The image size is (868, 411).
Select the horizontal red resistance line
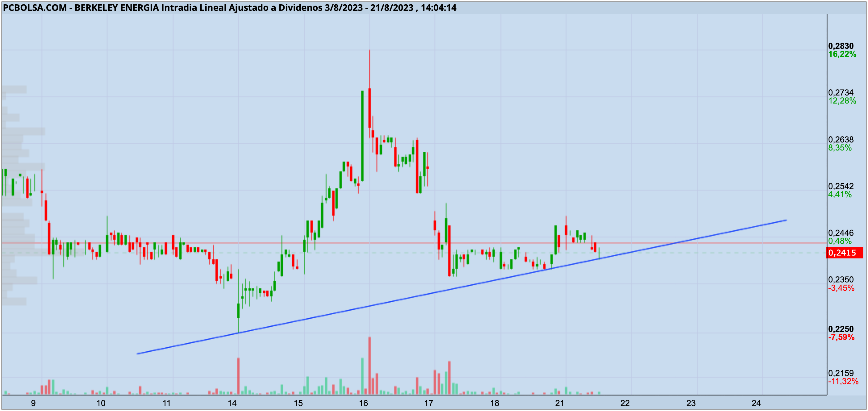click(414, 243)
